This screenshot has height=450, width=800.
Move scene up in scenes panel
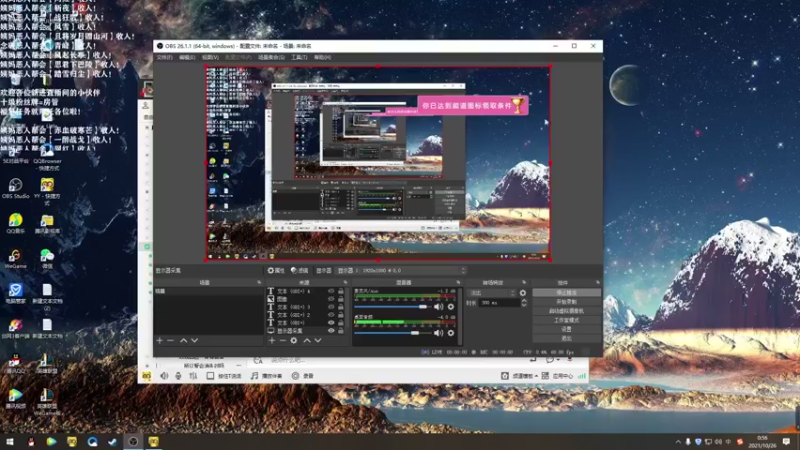click(x=184, y=340)
